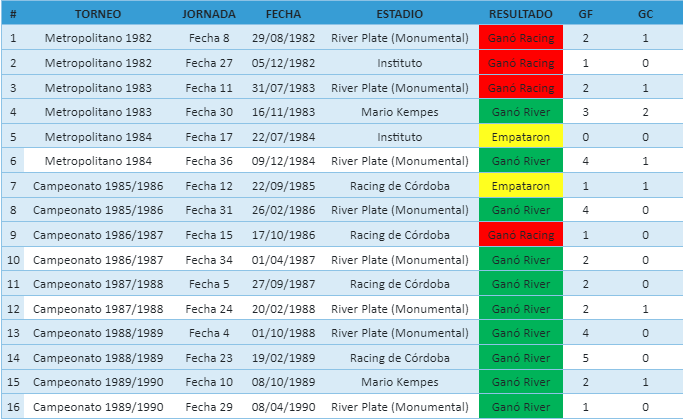Click yellow Empataron cell dated 22/09/1985
The width and height of the screenshot is (686, 420).
(521, 186)
